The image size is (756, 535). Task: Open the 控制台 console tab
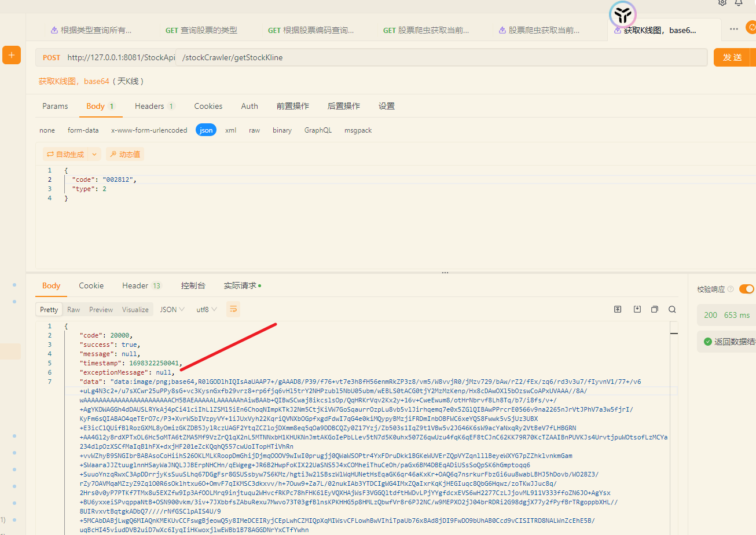[x=193, y=285]
